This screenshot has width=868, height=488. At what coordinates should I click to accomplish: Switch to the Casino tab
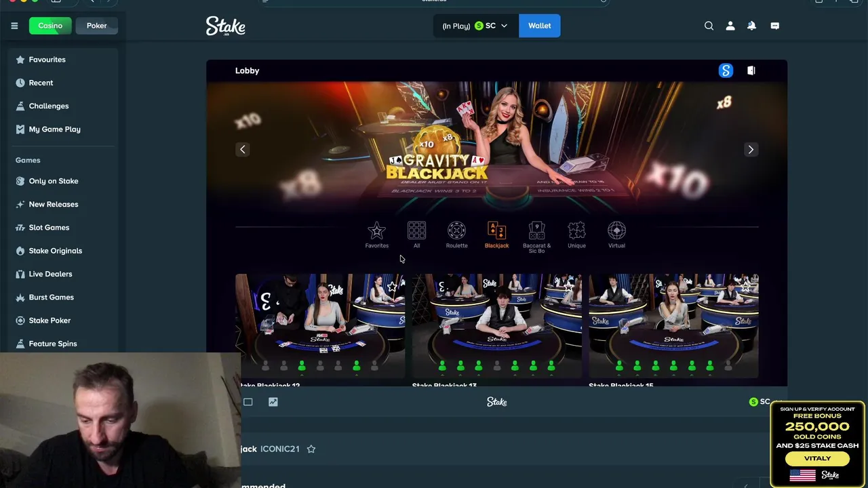(x=50, y=26)
